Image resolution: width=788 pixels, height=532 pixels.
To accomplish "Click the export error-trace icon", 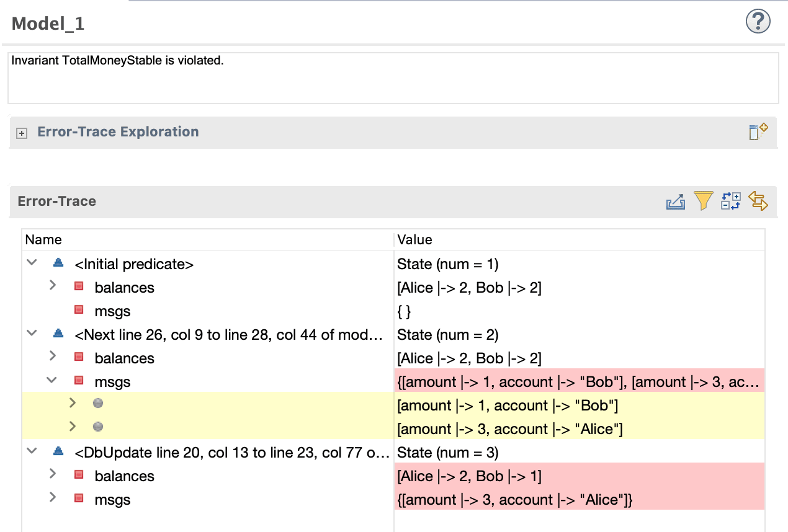I will coord(676,202).
